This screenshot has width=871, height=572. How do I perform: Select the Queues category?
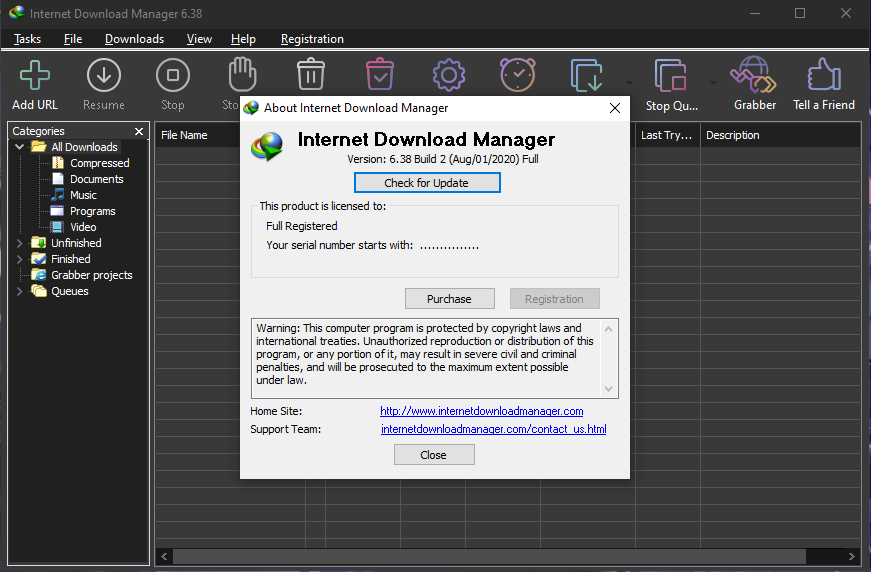[x=69, y=292]
